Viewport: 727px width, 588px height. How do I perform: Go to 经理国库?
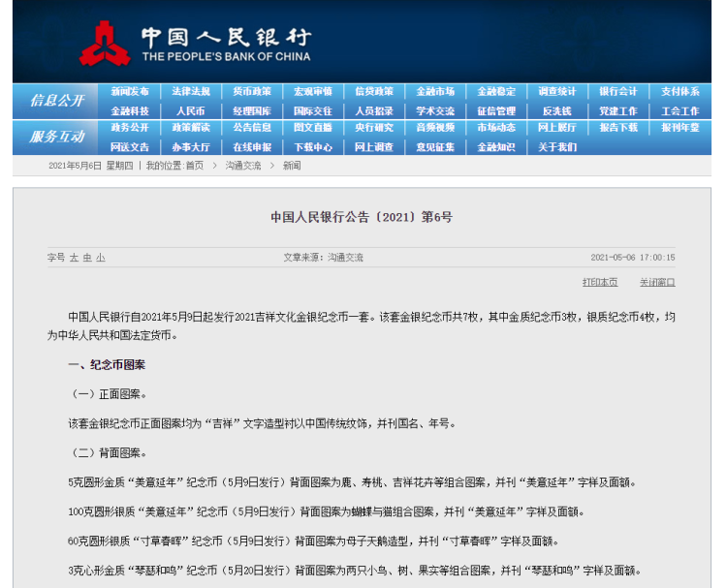click(252, 111)
